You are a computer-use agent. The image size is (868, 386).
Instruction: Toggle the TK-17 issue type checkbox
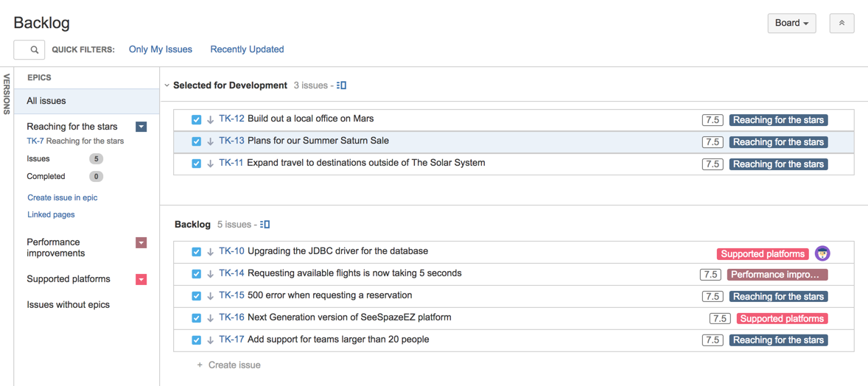[196, 340]
